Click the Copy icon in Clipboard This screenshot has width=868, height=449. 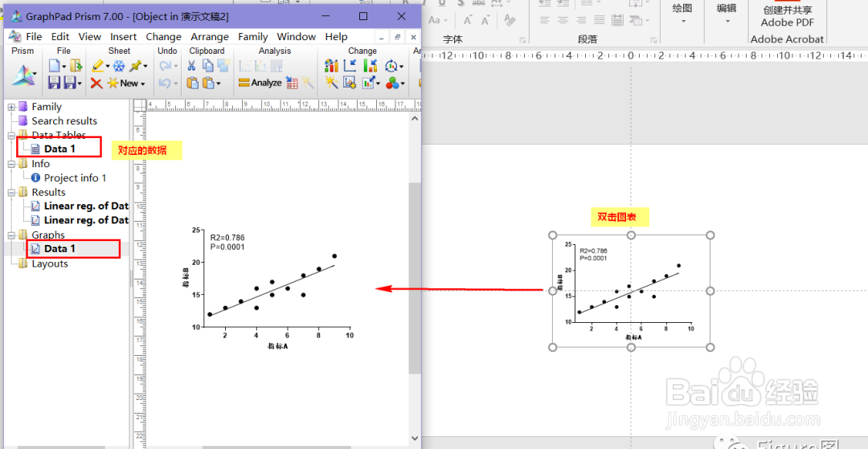[207, 66]
